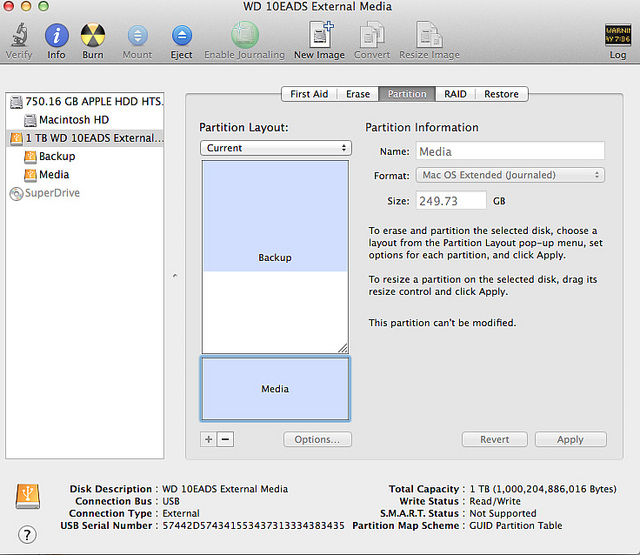Image resolution: width=640 pixels, height=555 pixels.
Task: Click the Name field containing Media
Action: coord(510,151)
